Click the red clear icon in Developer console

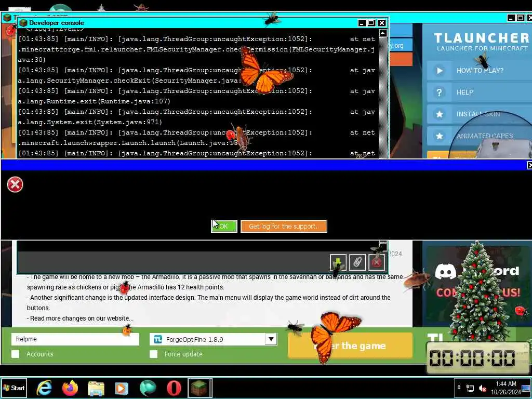coord(377,262)
